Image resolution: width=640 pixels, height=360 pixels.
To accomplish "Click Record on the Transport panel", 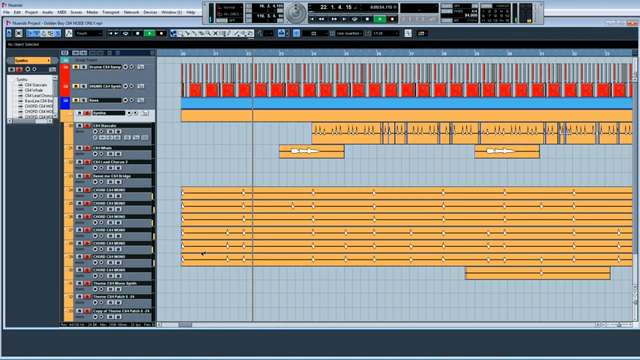I will point(392,19).
